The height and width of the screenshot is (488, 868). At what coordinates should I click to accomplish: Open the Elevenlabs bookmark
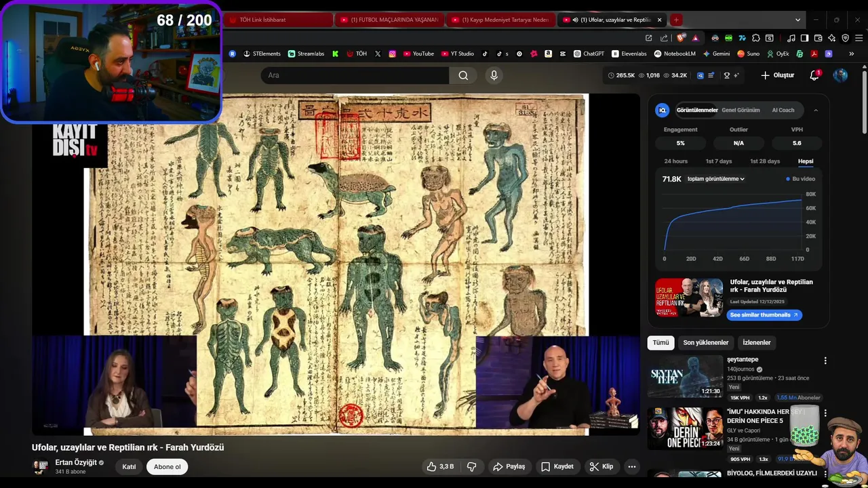tap(629, 54)
